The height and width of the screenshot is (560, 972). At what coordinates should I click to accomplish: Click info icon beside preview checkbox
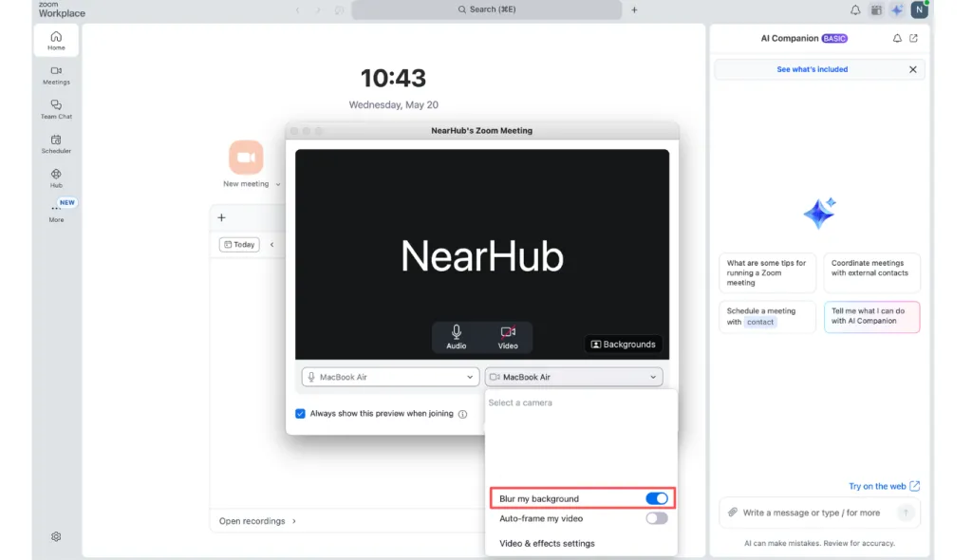click(x=462, y=414)
